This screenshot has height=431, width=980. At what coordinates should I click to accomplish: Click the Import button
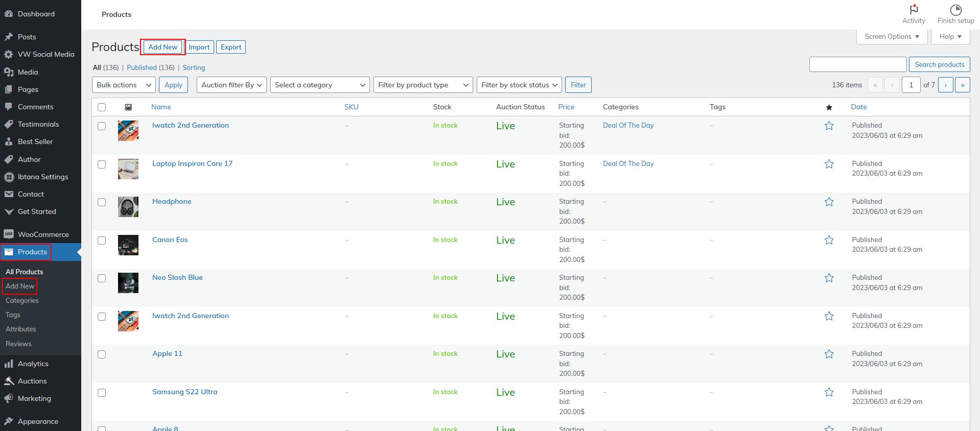pos(199,47)
